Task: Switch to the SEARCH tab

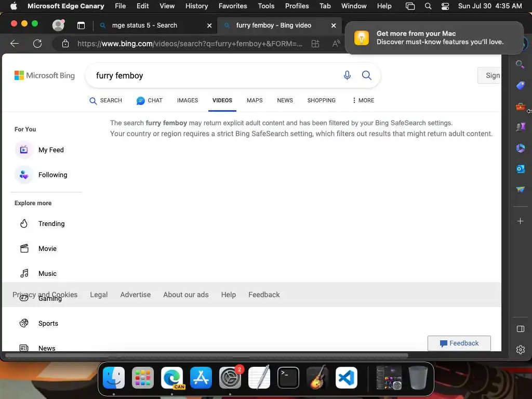Action: (105, 100)
